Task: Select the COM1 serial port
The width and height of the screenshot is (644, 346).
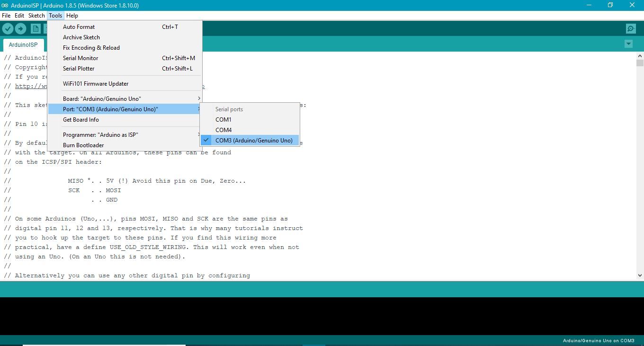Action: (223, 119)
